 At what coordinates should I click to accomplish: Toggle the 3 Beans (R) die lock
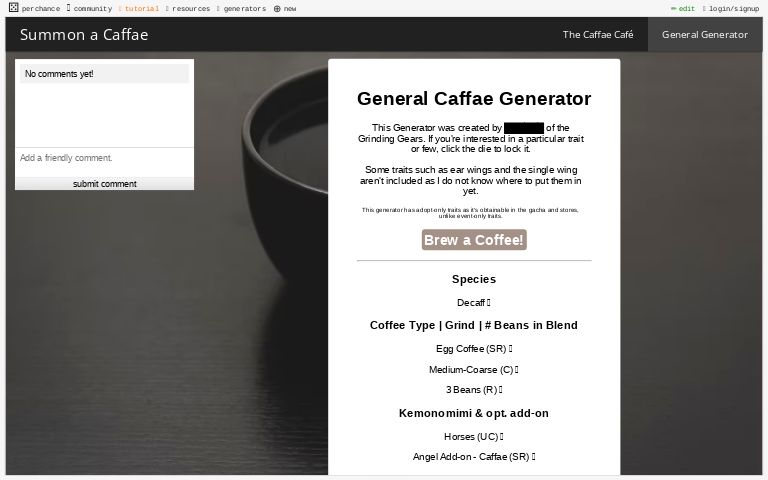click(x=501, y=390)
